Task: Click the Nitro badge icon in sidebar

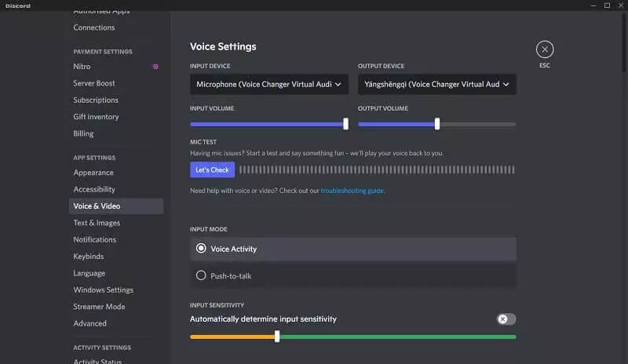Action: click(x=155, y=67)
